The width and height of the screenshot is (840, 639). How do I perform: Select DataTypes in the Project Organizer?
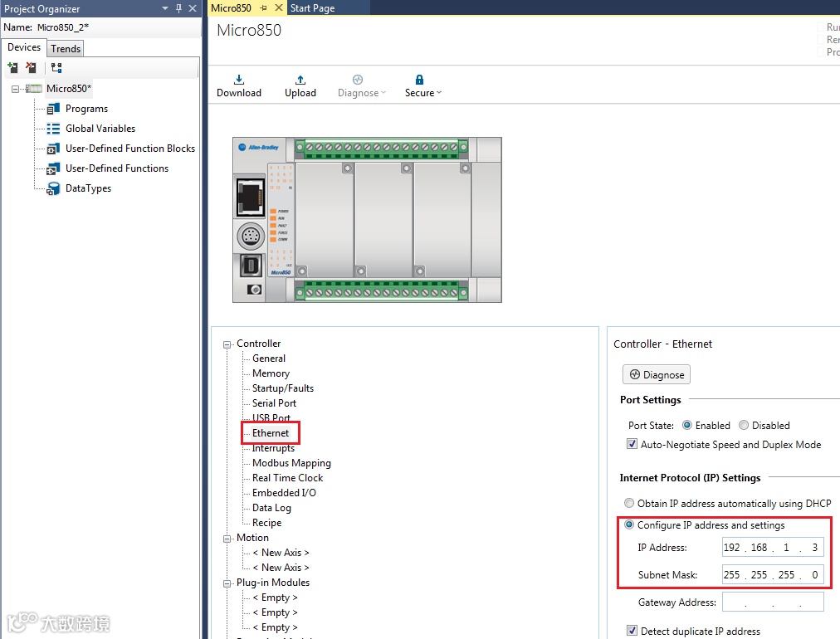tap(88, 188)
